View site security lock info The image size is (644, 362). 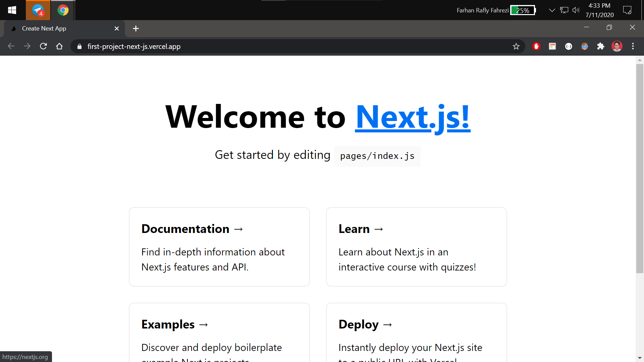click(x=79, y=47)
